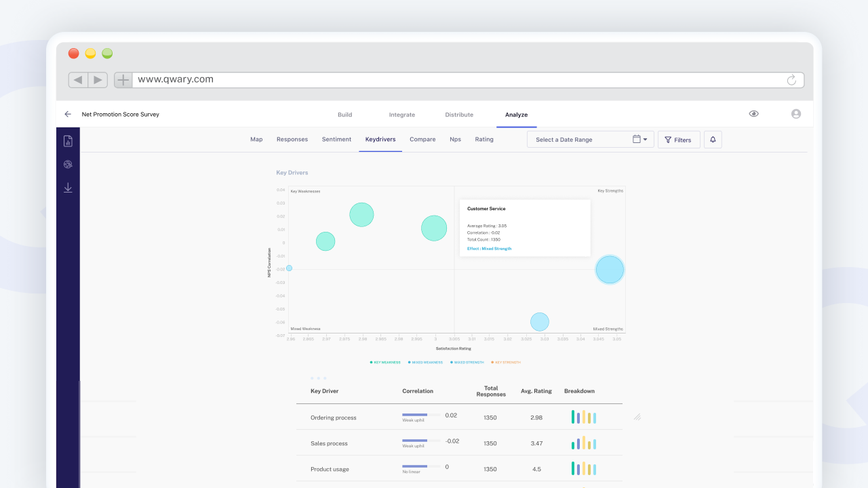The image size is (868, 488).
Task: Toggle Key Strength legend series
Action: point(506,363)
